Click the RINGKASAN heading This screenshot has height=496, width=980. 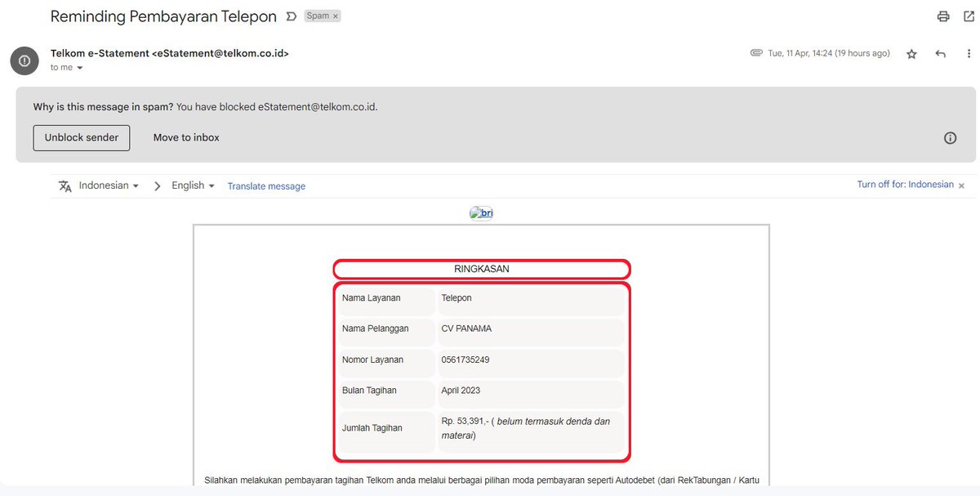[482, 269]
